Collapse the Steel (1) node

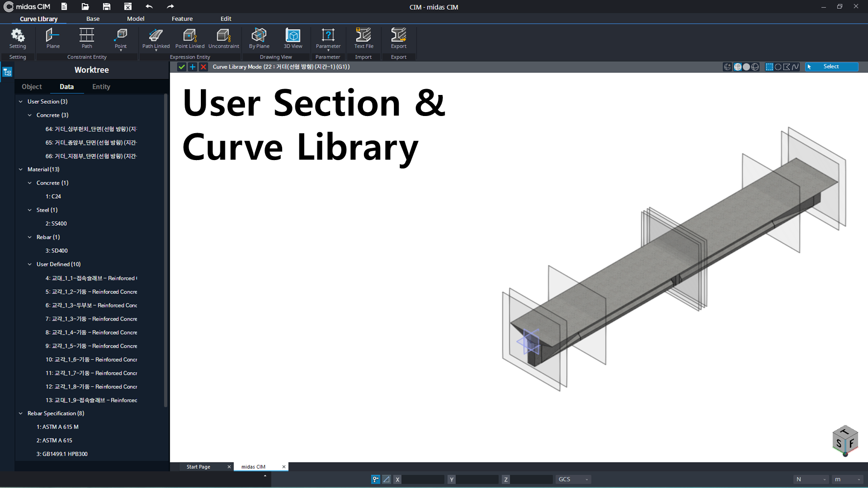coord(30,210)
